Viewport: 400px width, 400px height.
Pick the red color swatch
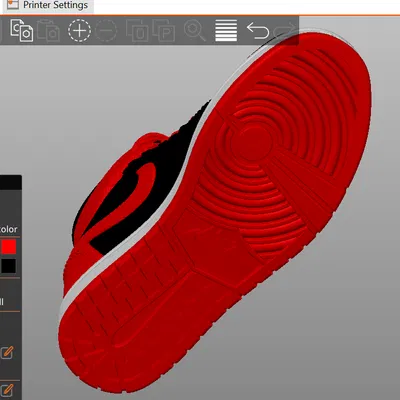8,247
